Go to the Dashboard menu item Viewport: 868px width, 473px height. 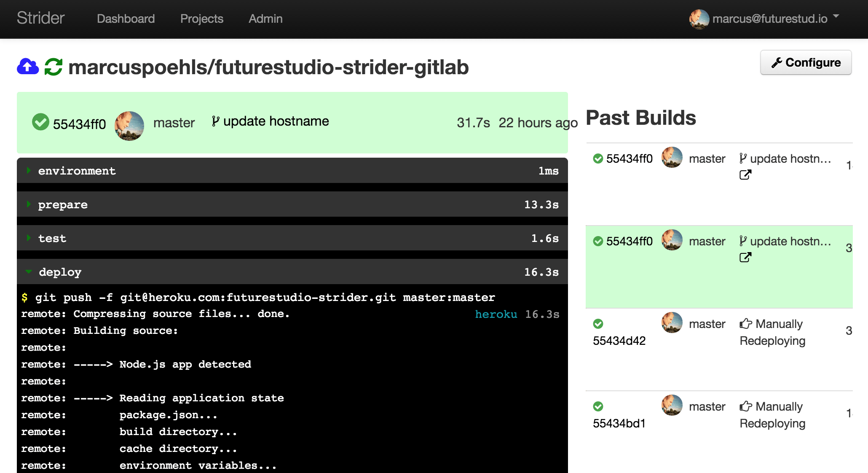click(126, 19)
